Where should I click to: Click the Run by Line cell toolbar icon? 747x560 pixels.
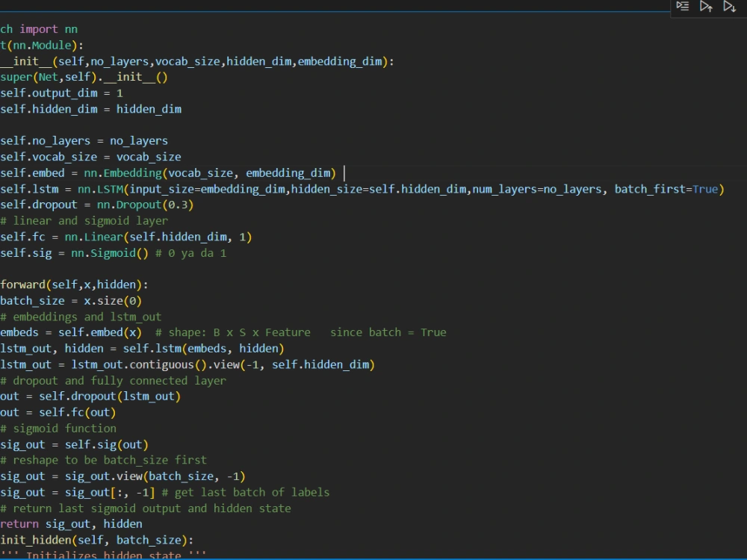coord(683,6)
